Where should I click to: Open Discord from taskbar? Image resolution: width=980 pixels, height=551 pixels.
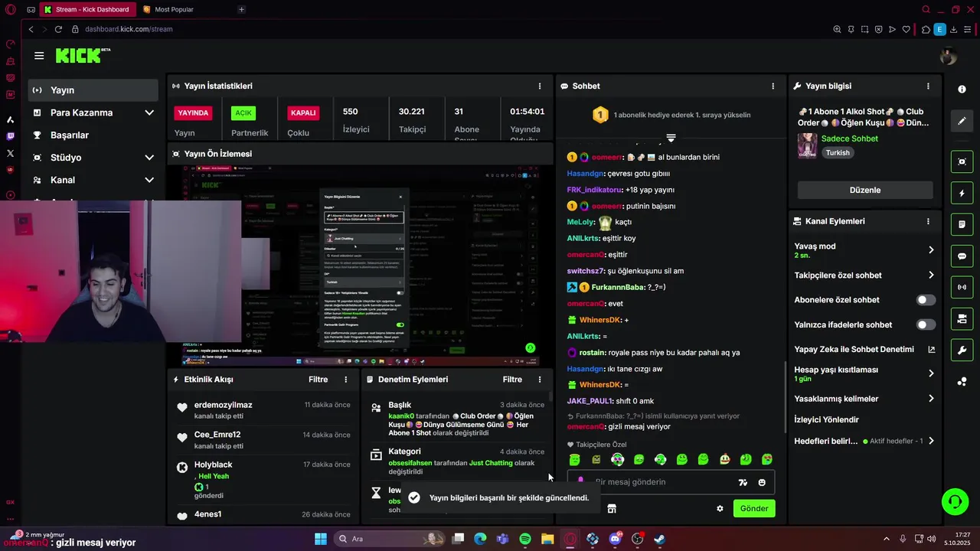(x=615, y=539)
